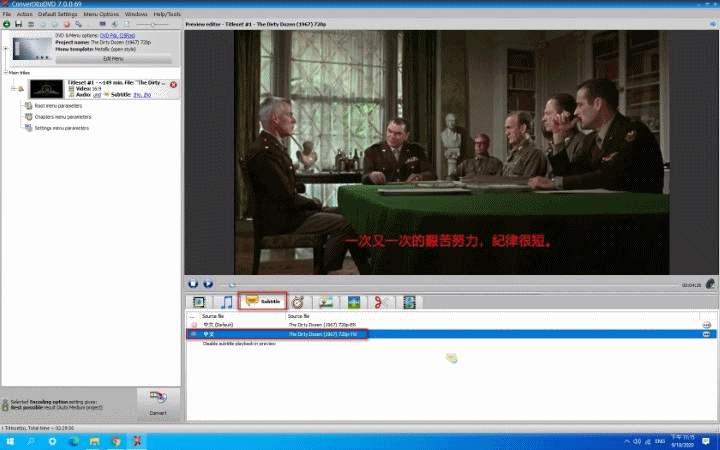The width and height of the screenshot is (720, 450).
Task: Collapse the Titleset #1 tree node
Action: (13, 89)
